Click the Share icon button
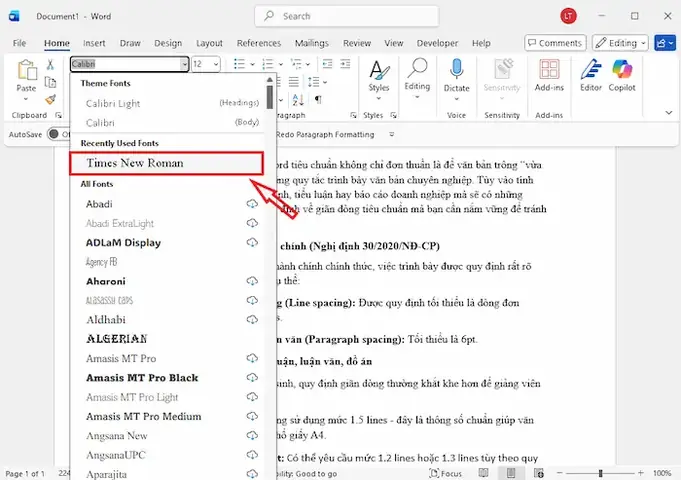Screen dimensions: 681x480 665,43
